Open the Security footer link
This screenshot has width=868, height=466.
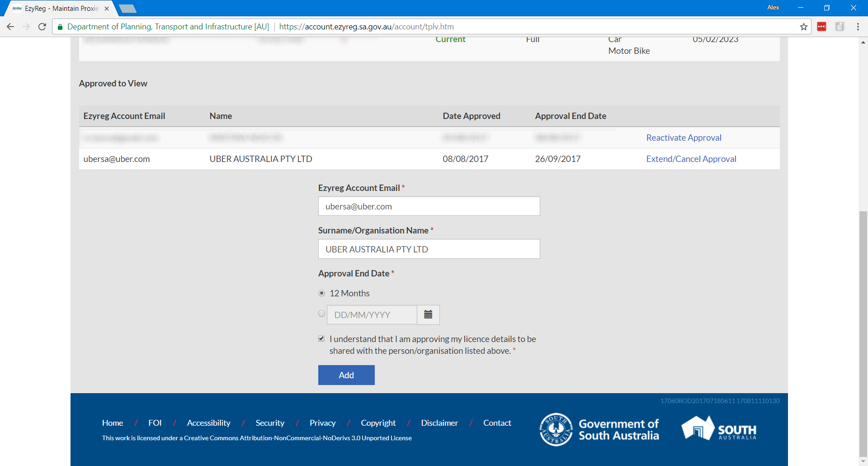pyautogui.click(x=270, y=423)
